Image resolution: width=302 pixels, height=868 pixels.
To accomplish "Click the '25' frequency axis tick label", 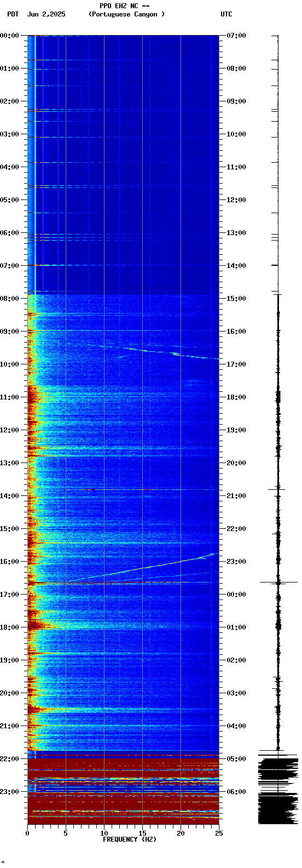I will point(219,833).
